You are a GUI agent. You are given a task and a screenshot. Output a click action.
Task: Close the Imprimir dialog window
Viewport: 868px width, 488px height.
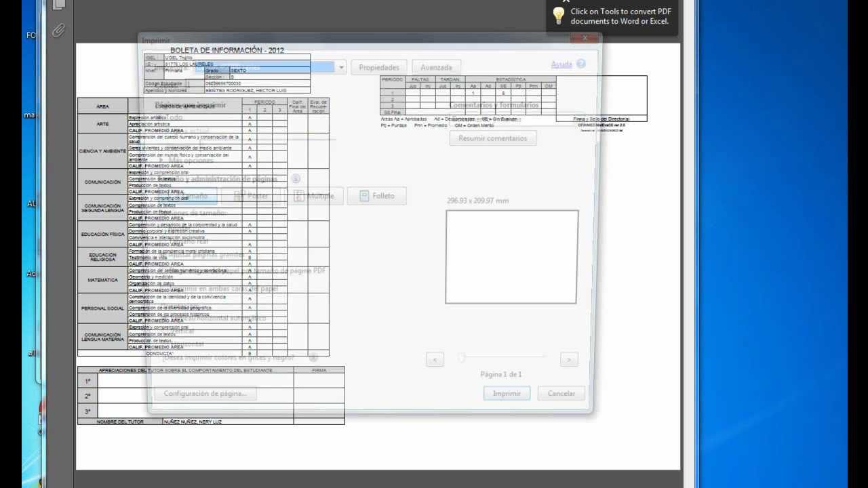(x=586, y=39)
